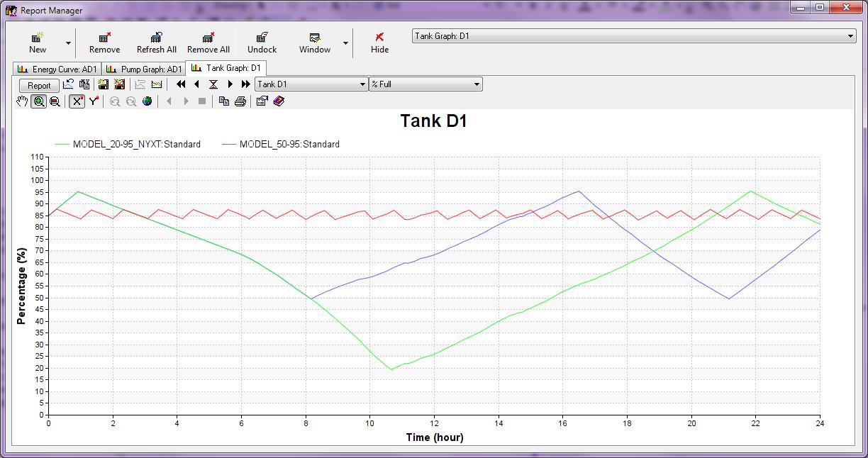Step forward one time step

230,84
